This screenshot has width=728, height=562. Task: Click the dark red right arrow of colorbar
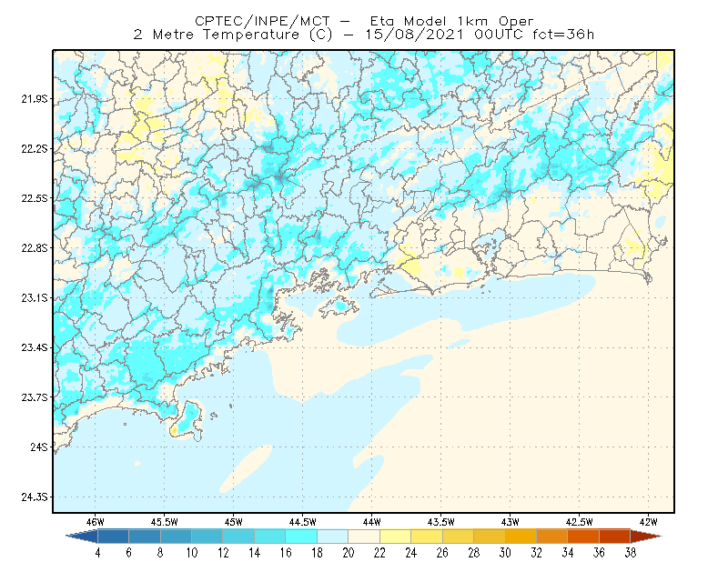646,537
